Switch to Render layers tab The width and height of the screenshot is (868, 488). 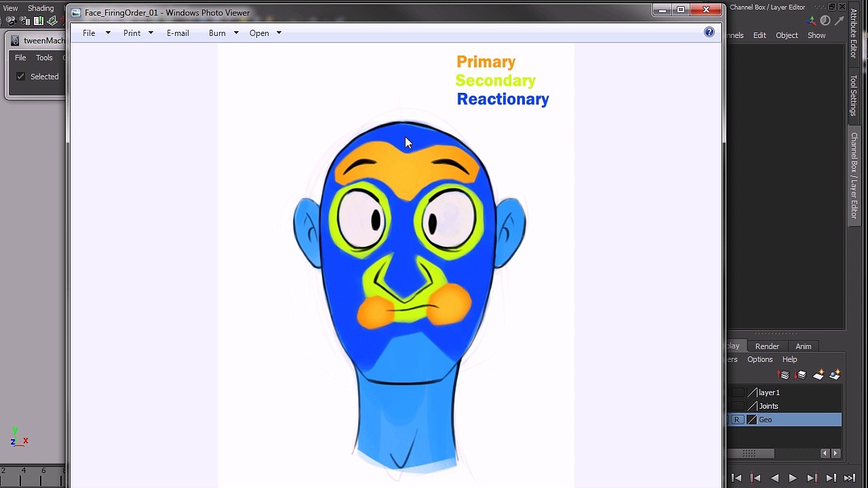click(767, 346)
